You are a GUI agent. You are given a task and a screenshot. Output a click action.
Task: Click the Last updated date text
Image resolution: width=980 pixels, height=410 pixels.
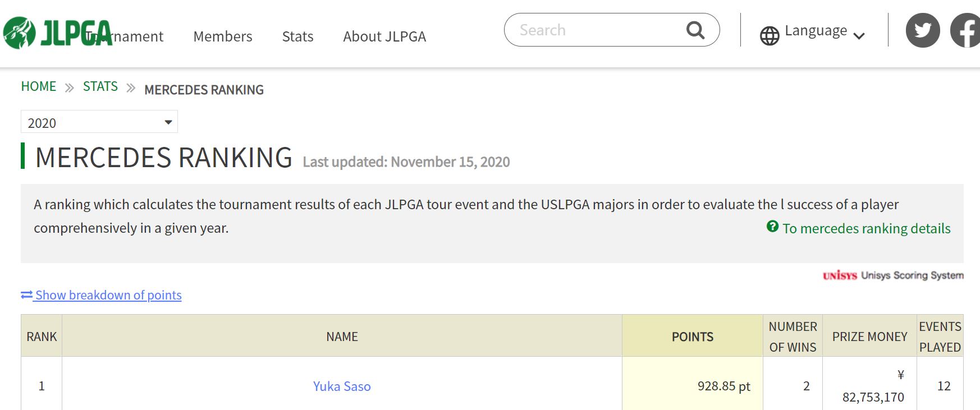(406, 162)
